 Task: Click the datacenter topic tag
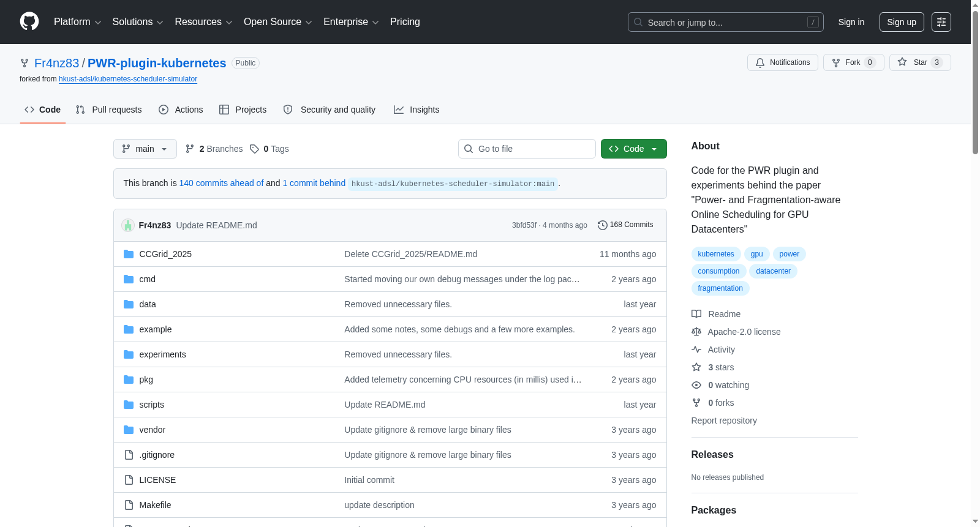pyautogui.click(x=774, y=271)
